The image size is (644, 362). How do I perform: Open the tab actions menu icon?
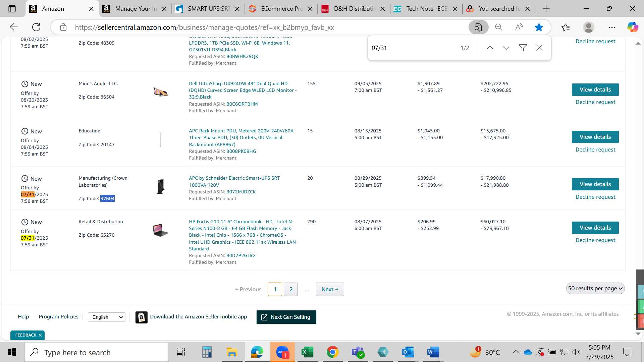pyautogui.click(x=12, y=9)
